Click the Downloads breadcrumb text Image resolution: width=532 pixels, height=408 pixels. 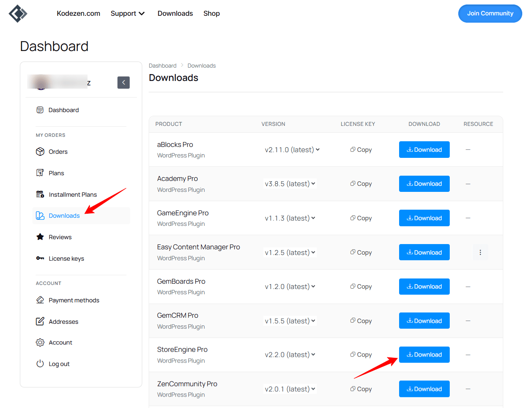(201, 66)
